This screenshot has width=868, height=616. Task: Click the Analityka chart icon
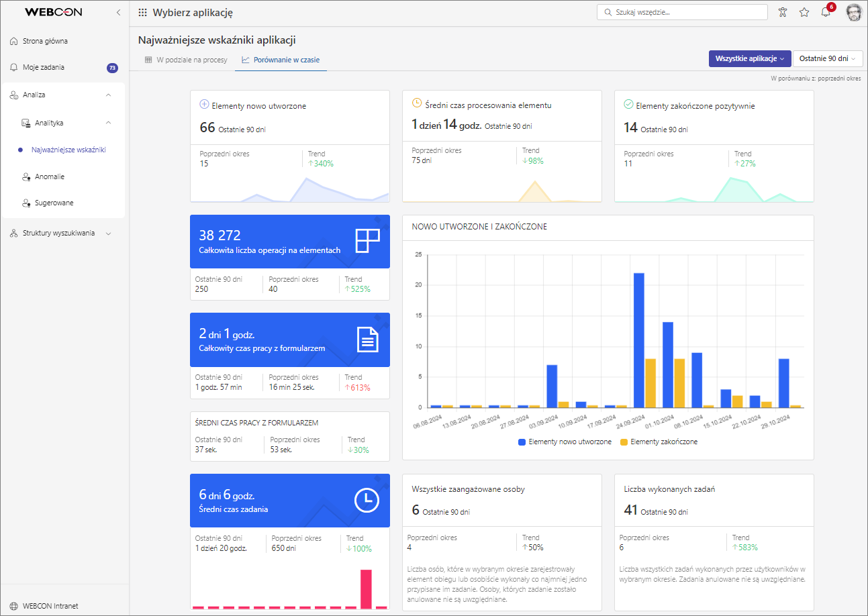pos(26,123)
